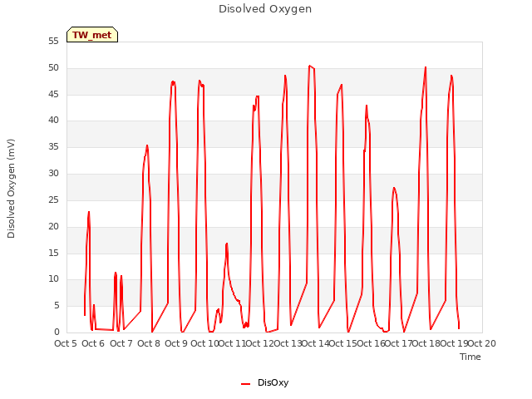Click the red DisOxy legend line swatch

pyautogui.click(x=246, y=384)
